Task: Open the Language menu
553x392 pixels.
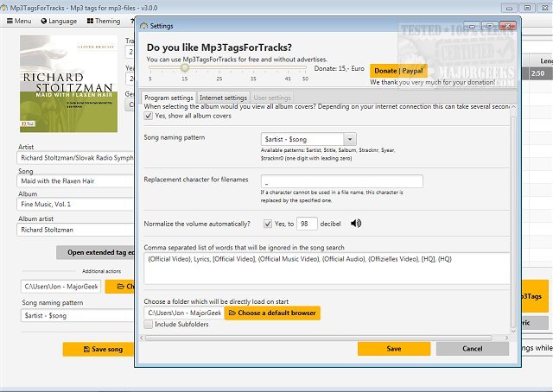Action: click(x=59, y=21)
